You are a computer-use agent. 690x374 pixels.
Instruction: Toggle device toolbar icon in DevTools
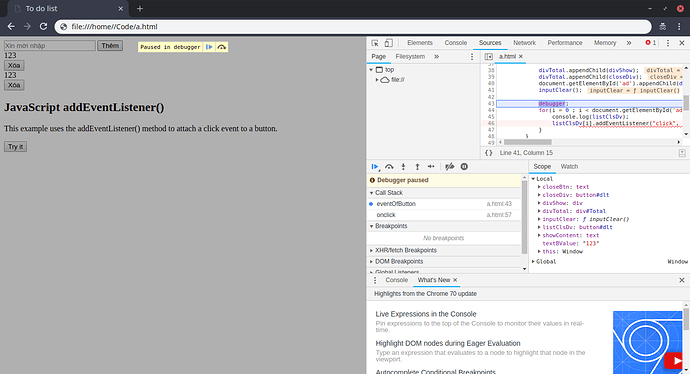tap(389, 43)
